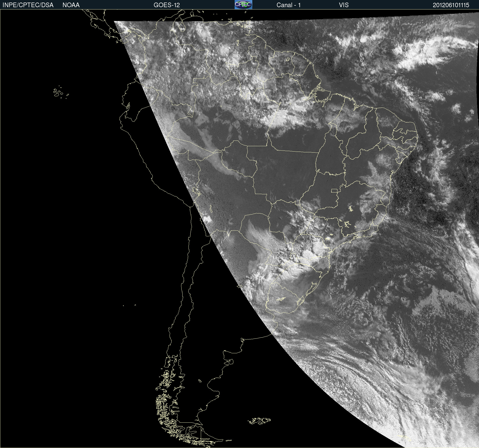
Task: Click the CPTEC logo in header
Action: pyautogui.click(x=243, y=5)
